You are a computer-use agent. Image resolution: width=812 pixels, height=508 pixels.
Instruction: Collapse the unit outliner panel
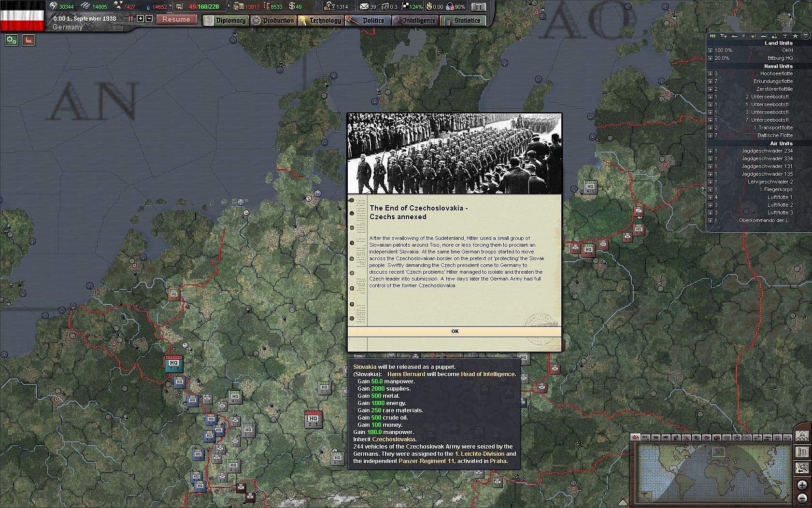(x=805, y=35)
